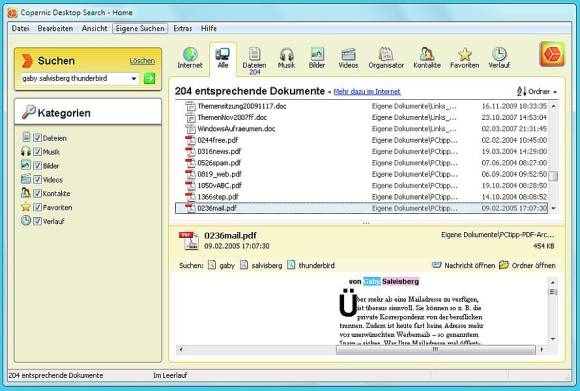The height and width of the screenshot is (391, 580).
Task: Click the preview horizontal scrollbar thumb
Action: click(435, 349)
